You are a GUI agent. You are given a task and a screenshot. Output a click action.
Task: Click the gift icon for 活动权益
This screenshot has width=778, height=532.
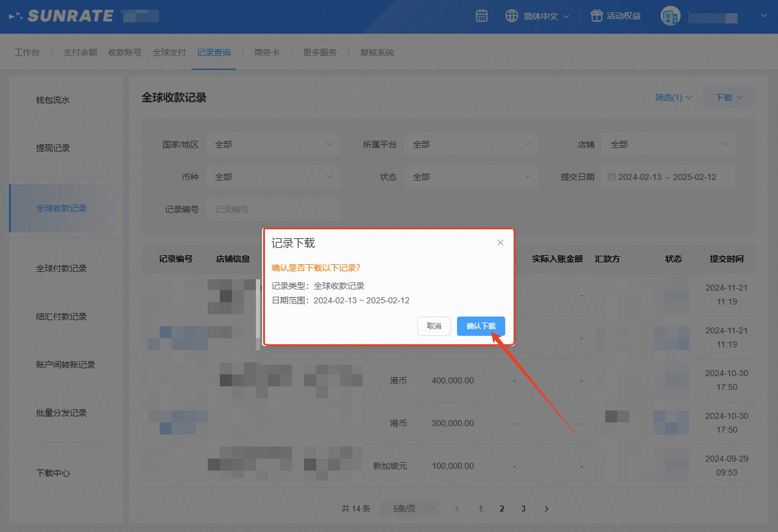point(596,16)
